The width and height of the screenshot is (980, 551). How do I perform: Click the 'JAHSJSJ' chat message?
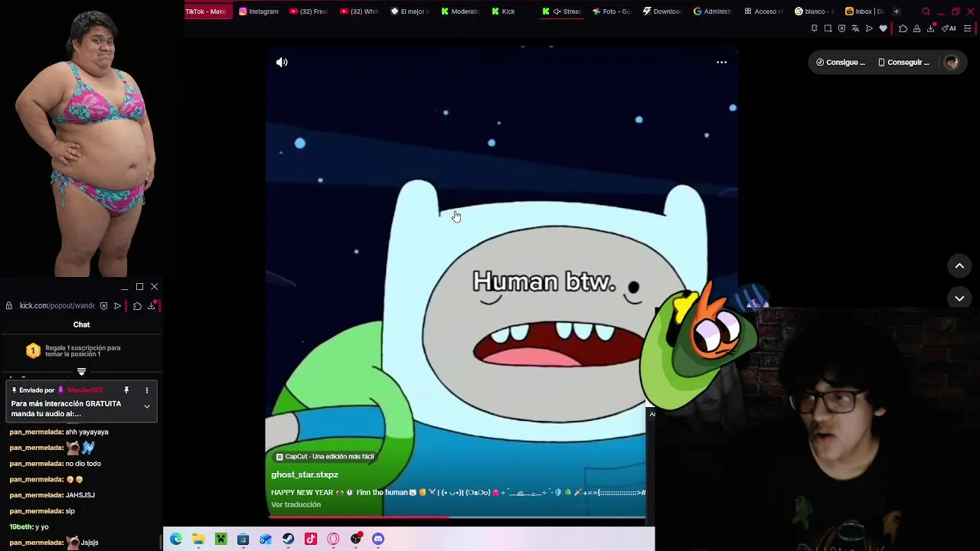(x=80, y=495)
